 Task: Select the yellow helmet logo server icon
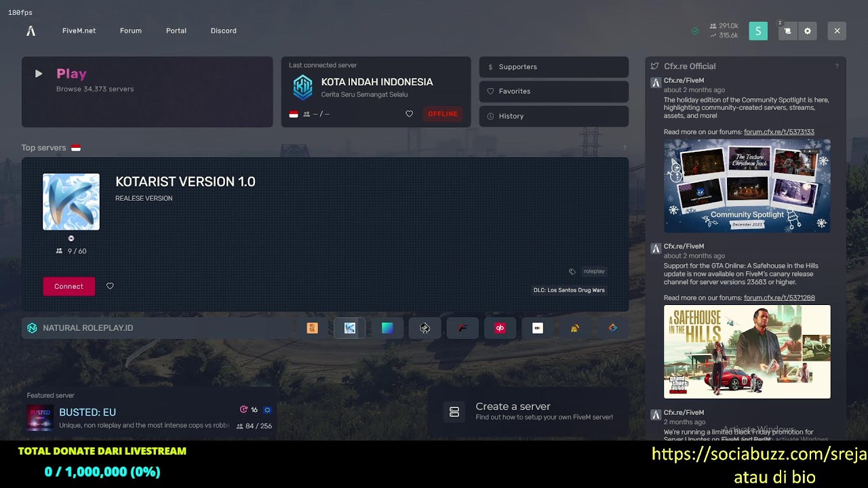(x=575, y=328)
